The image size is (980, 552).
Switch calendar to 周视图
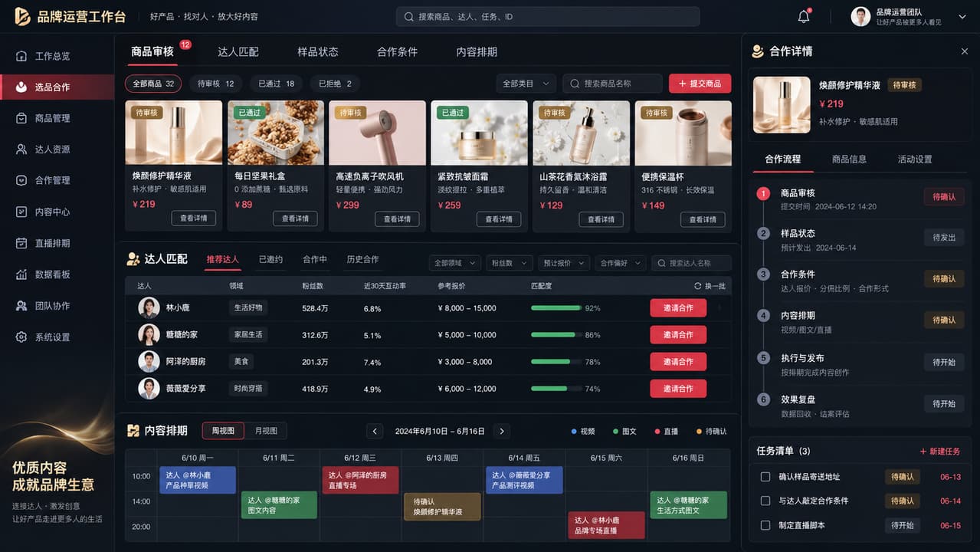pyautogui.click(x=223, y=431)
